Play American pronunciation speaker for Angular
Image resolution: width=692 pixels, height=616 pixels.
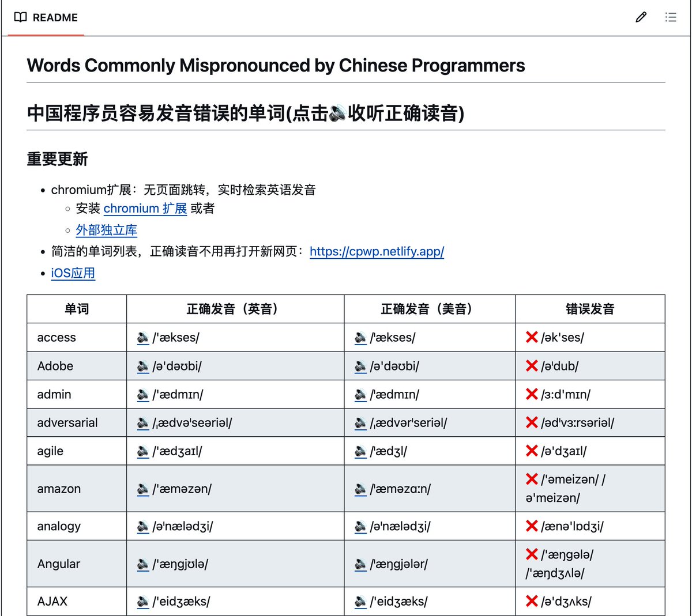click(x=360, y=565)
